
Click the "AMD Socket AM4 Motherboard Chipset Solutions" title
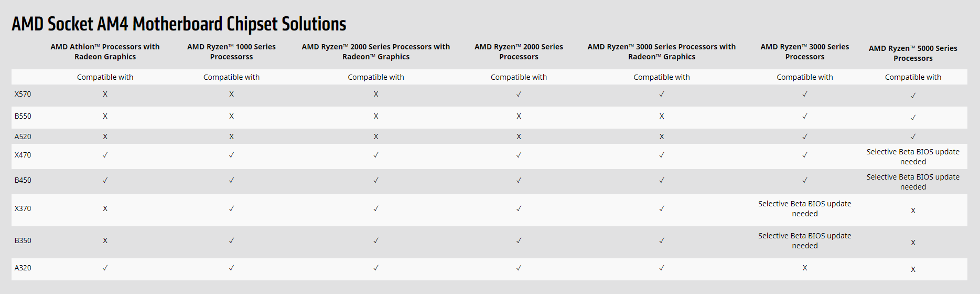coord(179,24)
